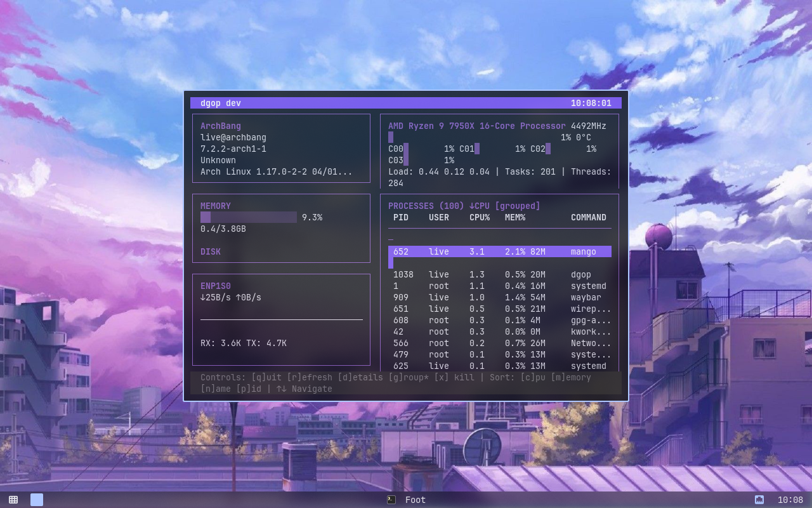812x508 pixels.
Task: Open the application grid launcher icon
Action: coord(13,500)
